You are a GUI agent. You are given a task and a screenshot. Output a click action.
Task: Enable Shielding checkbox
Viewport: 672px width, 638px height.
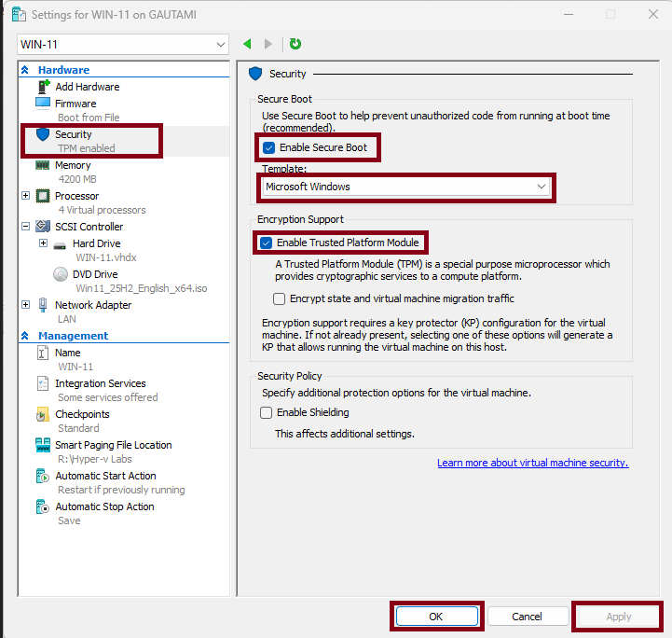click(267, 412)
